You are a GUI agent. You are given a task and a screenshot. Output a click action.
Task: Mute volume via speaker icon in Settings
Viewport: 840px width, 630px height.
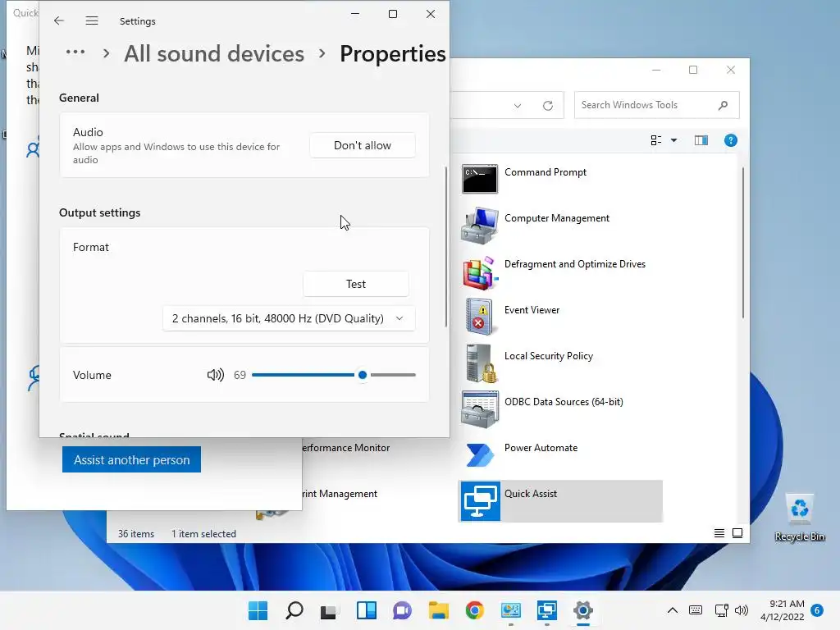(x=216, y=375)
